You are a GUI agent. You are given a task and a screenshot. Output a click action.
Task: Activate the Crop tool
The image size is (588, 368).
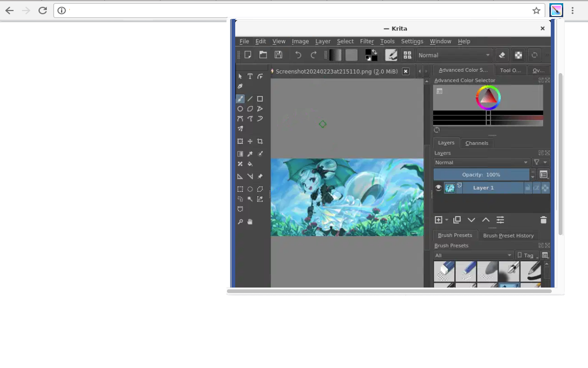260,141
